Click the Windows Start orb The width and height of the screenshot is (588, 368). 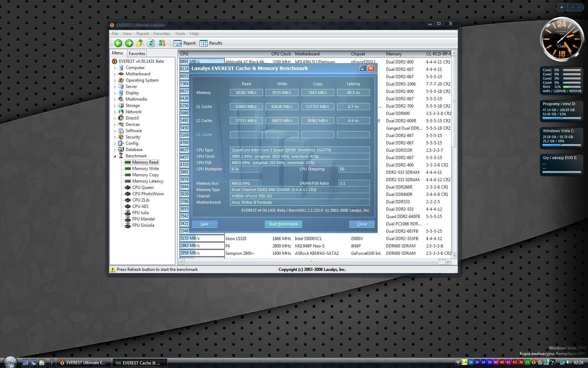click(x=10, y=362)
